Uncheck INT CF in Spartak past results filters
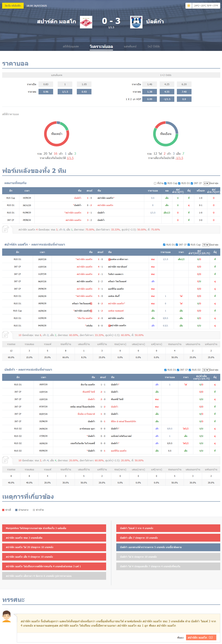The image size is (222, 644). coord(177,245)
